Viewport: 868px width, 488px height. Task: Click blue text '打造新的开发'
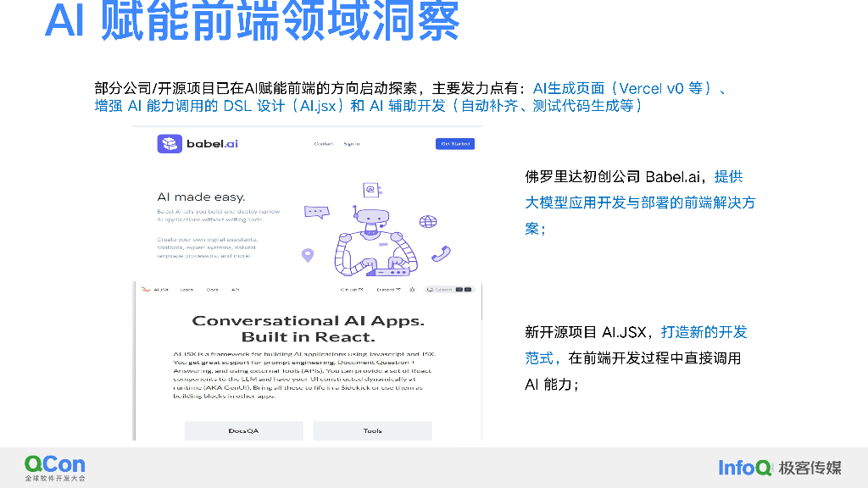coord(704,332)
